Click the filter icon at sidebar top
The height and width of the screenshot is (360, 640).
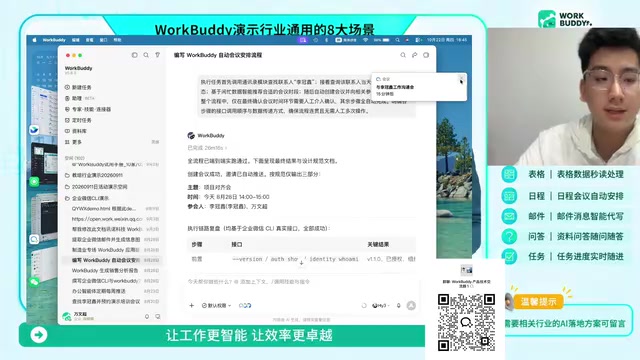[x=157, y=55]
